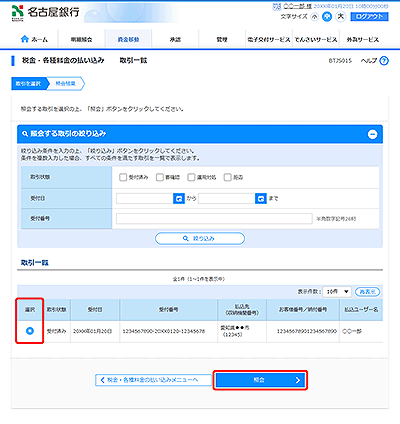This screenshot has height=424, width=400.
Task: Open the 表示件数 dropdown showing 10件
Action: click(337, 292)
